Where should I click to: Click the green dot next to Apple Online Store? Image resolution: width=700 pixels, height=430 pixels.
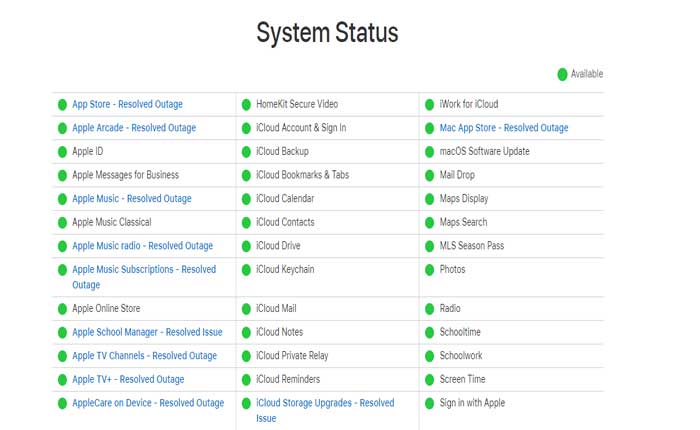click(x=62, y=309)
